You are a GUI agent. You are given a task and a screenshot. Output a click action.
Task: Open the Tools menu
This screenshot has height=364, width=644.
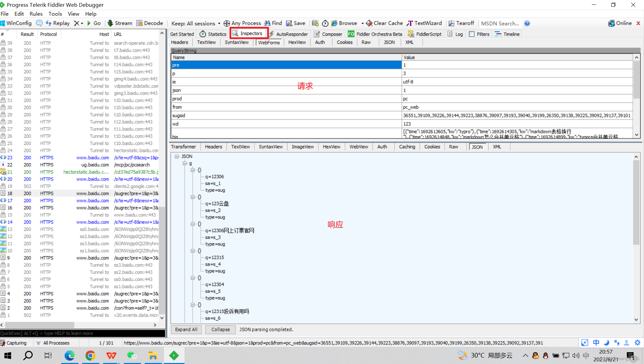tap(55, 14)
